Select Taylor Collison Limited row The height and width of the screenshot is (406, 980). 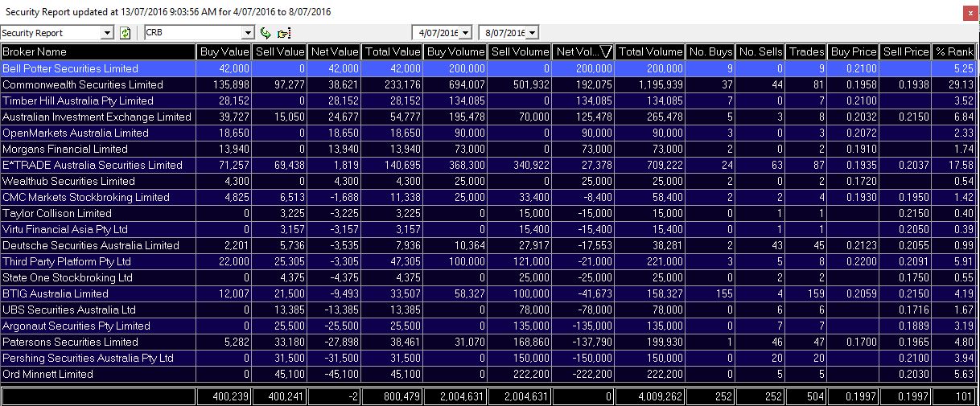[489, 214]
